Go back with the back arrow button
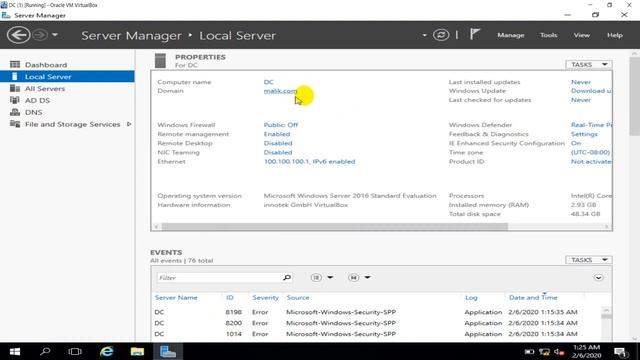640x360 pixels. click(18, 35)
